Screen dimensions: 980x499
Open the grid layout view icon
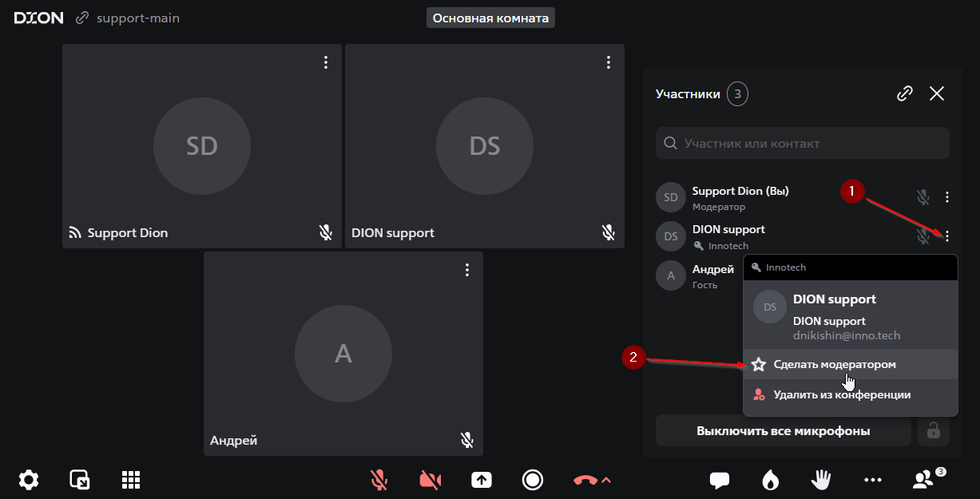pos(131,480)
